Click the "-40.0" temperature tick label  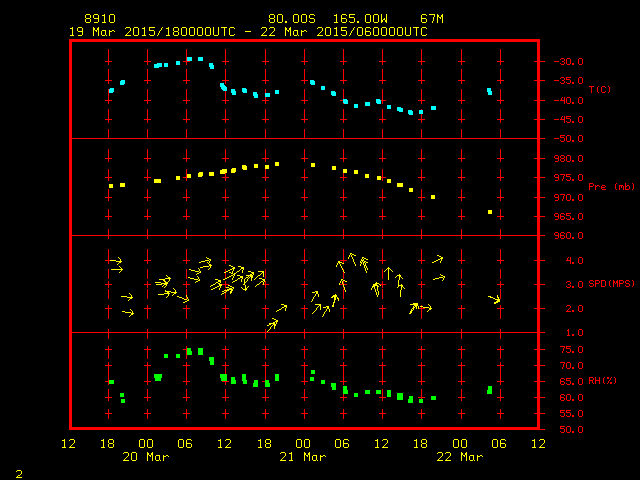pyautogui.click(x=569, y=101)
